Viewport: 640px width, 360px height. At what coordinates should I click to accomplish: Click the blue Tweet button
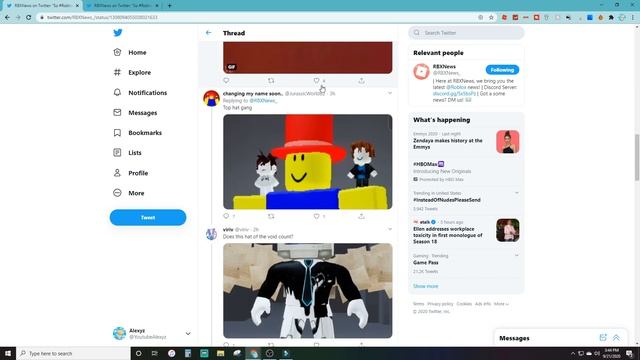[x=148, y=218]
